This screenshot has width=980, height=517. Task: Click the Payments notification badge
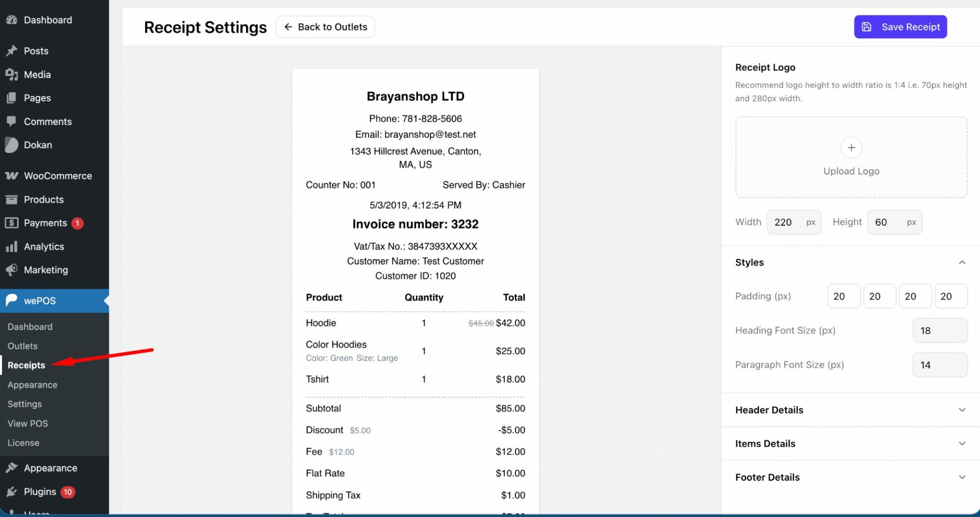click(x=78, y=223)
